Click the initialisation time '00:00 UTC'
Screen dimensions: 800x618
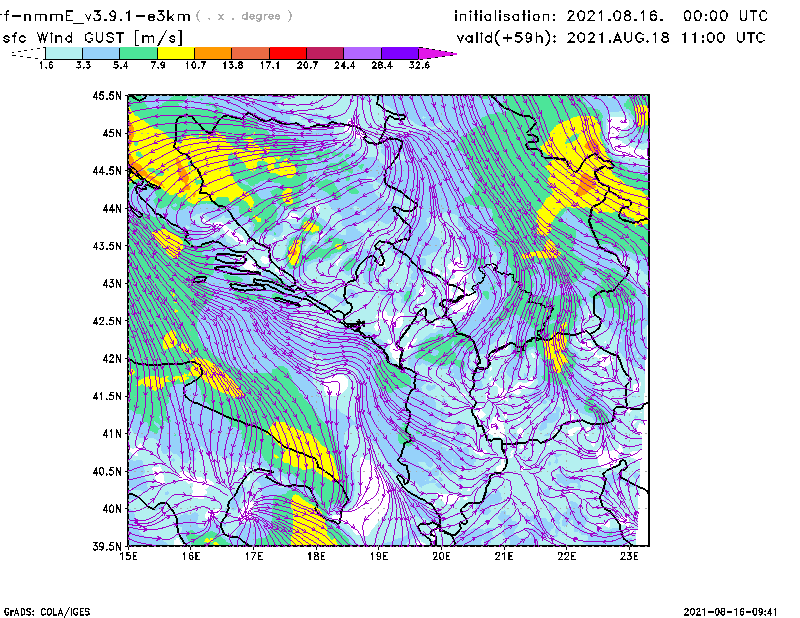[726, 16]
